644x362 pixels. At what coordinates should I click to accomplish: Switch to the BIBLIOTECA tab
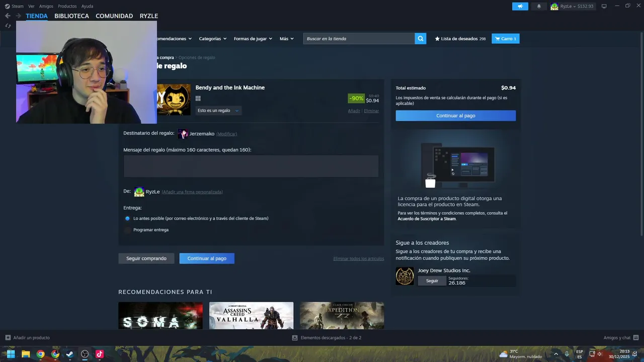[71, 16]
